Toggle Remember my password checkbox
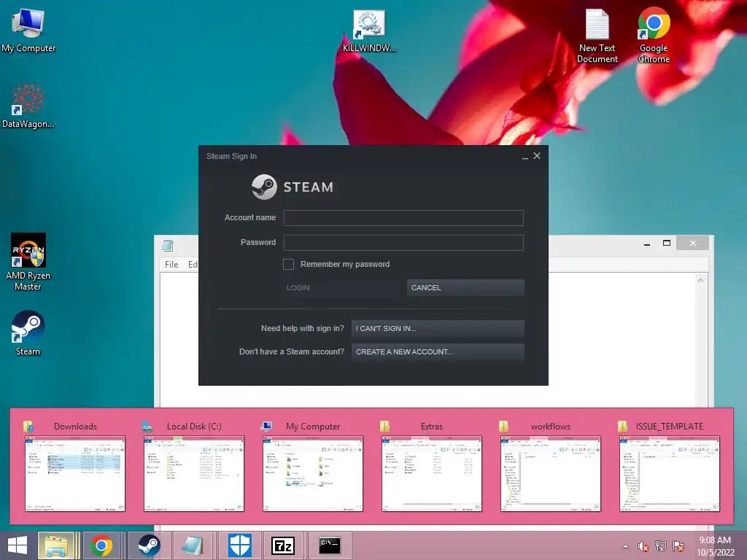Screen dimensions: 747x560 [288, 264]
